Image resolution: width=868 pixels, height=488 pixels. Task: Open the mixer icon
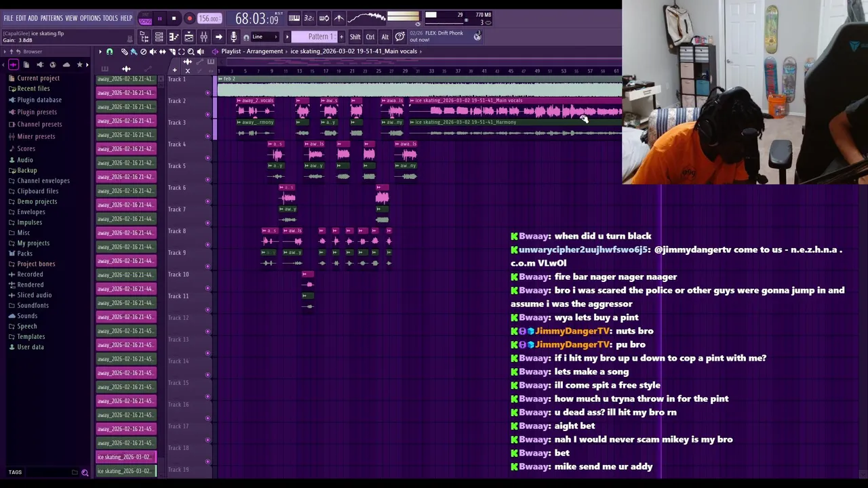point(203,37)
